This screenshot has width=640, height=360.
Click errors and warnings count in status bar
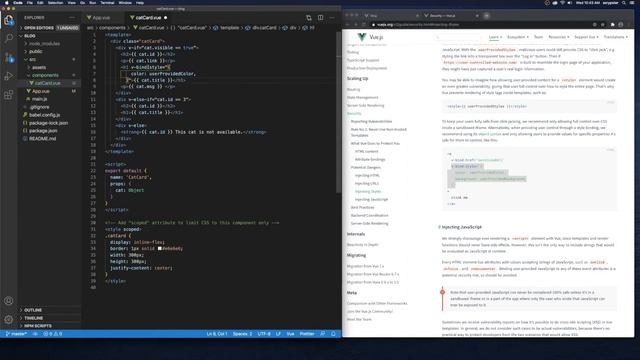click(53, 334)
